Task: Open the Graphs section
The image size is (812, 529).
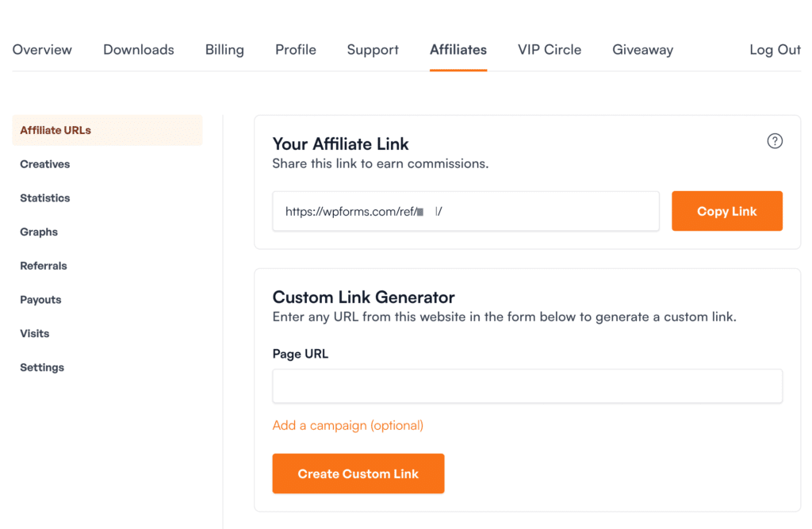Action: pos(38,232)
